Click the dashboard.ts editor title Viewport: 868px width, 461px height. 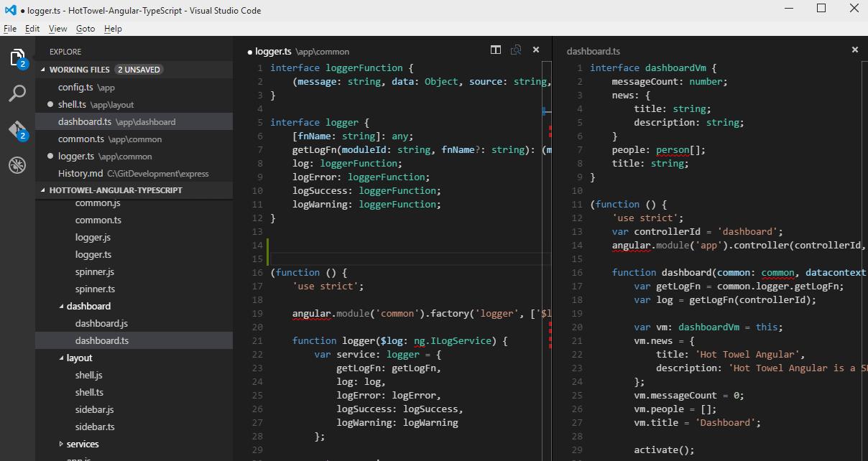594,52
